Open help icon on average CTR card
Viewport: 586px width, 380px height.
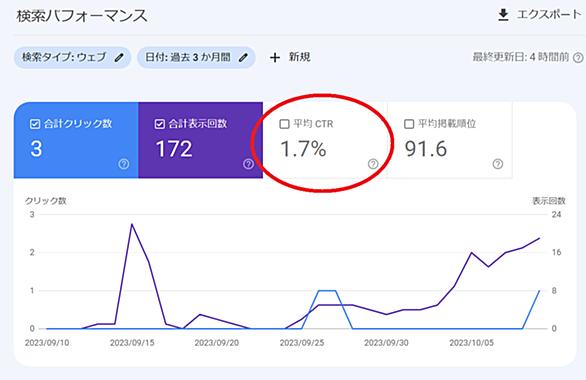pyautogui.click(x=373, y=164)
